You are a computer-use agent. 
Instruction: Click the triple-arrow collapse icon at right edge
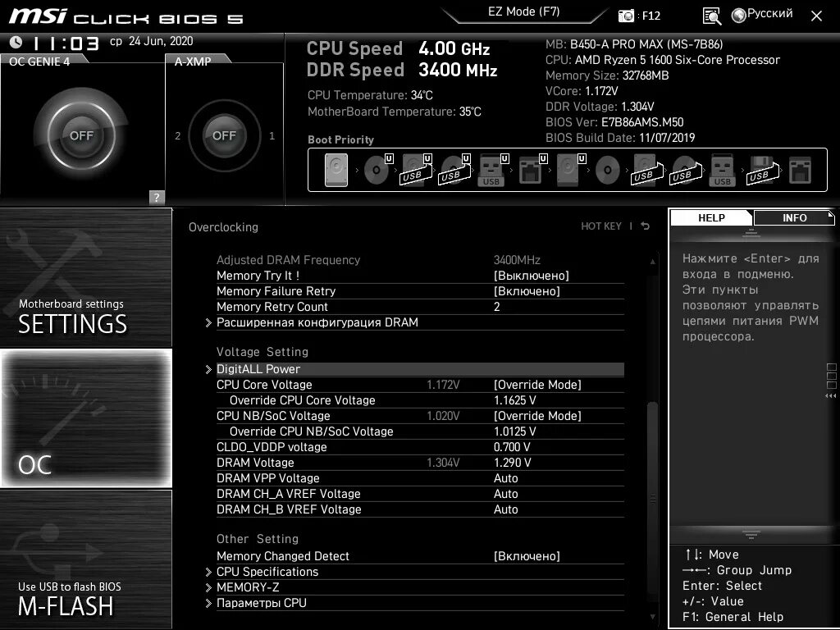[x=830, y=396]
